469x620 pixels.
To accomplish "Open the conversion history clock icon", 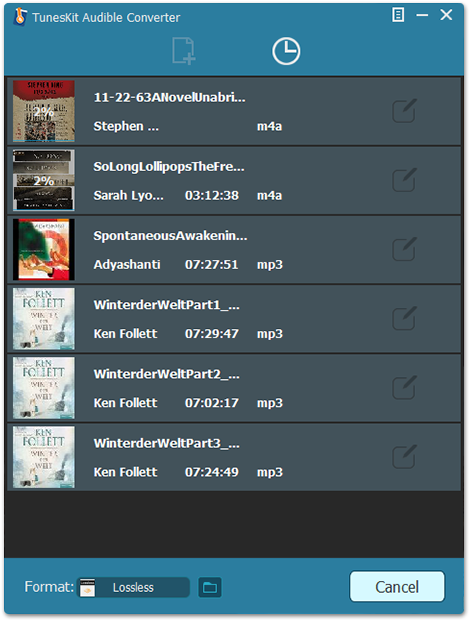I will pos(286,51).
